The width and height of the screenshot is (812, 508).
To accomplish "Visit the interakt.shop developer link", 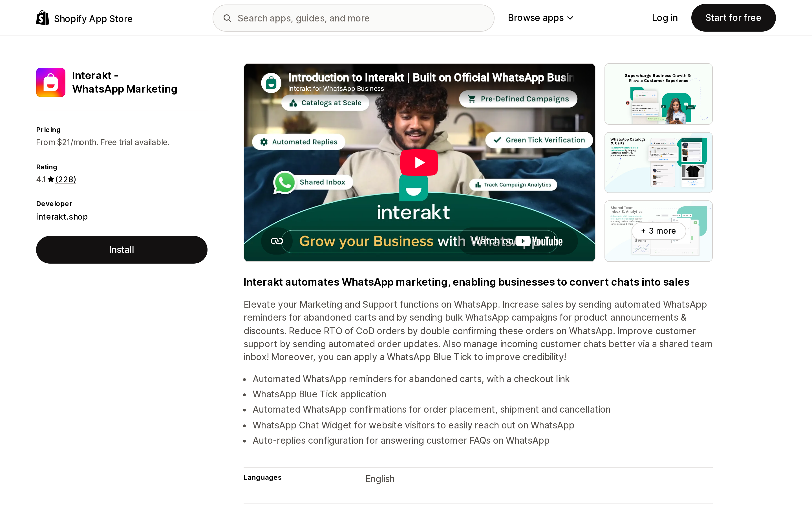I will (x=62, y=217).
